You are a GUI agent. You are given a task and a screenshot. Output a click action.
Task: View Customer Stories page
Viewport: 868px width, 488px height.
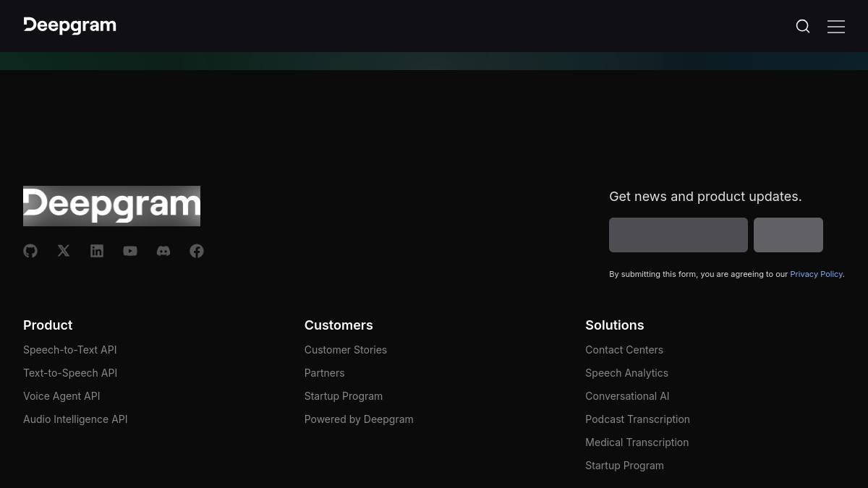point(345,350)
